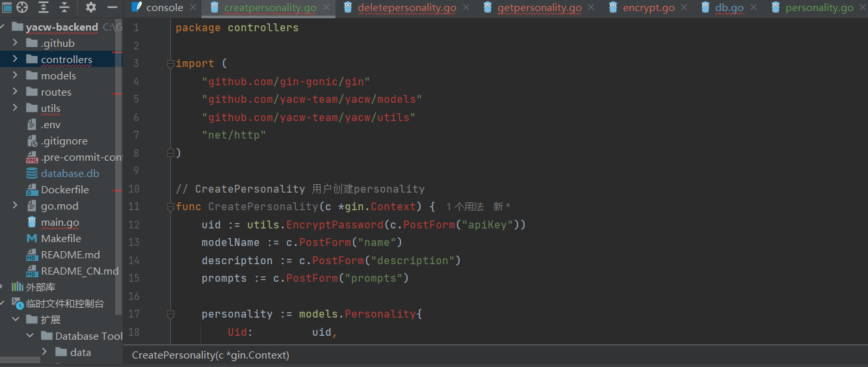This screenshot has height=367, width=868.
Task: Expand the routes folder
Action: (15, 92)
